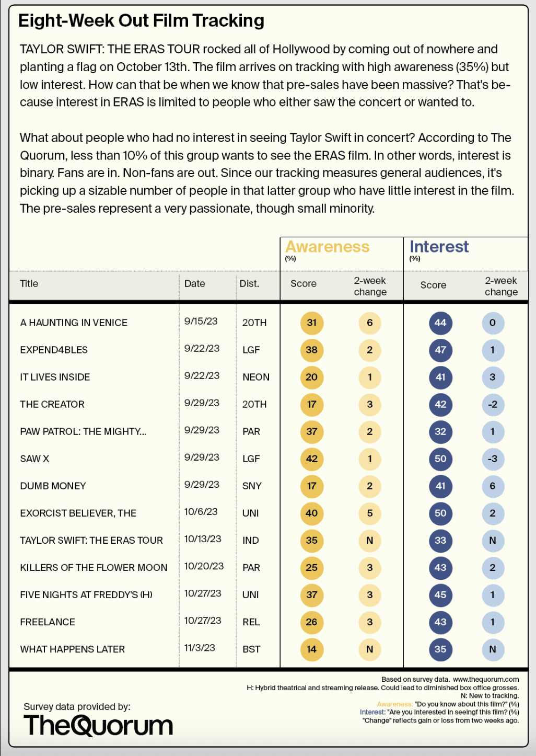Click the Title column header

pos(29,283)
